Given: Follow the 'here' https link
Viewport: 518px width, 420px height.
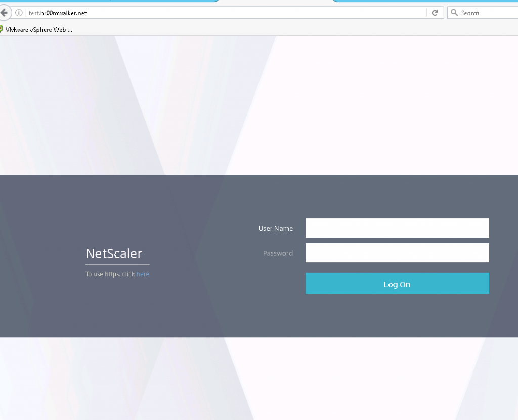Looking at the screenshot, I should coord(143,274).
